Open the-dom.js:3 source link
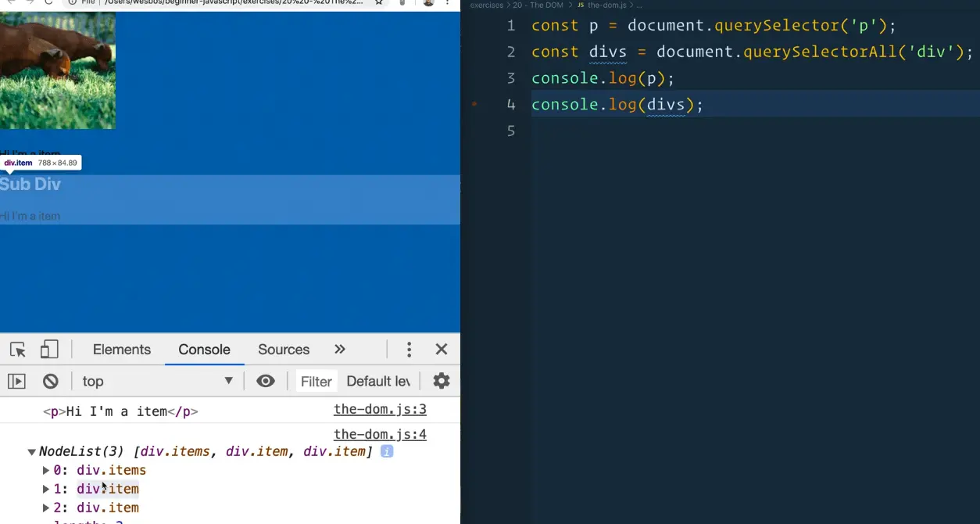 380,409
